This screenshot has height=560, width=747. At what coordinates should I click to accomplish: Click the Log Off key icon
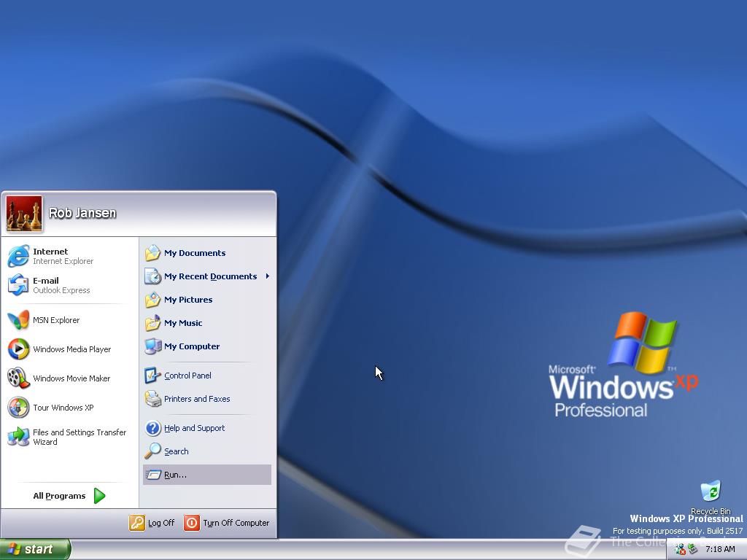click(x=136, y=523)
